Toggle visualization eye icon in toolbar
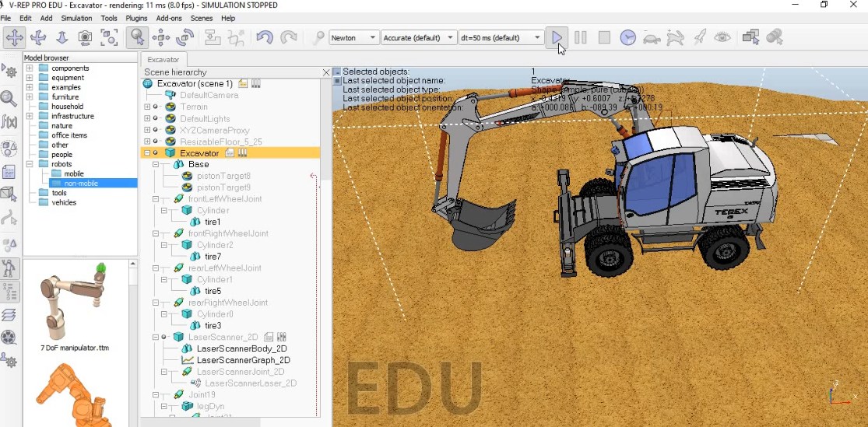This screenshot has width=868, height=427. click(722, 37)
